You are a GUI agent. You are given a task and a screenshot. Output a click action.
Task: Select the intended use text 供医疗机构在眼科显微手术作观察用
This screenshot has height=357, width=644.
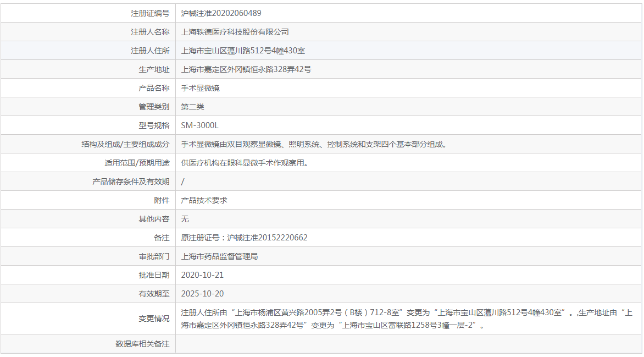click(x=245, y=163)
